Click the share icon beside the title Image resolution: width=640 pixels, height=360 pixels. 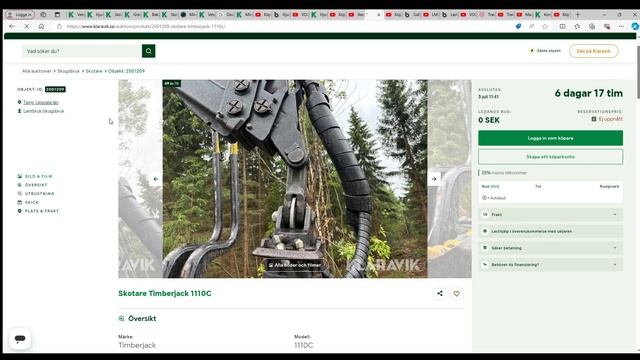(440, 293)
